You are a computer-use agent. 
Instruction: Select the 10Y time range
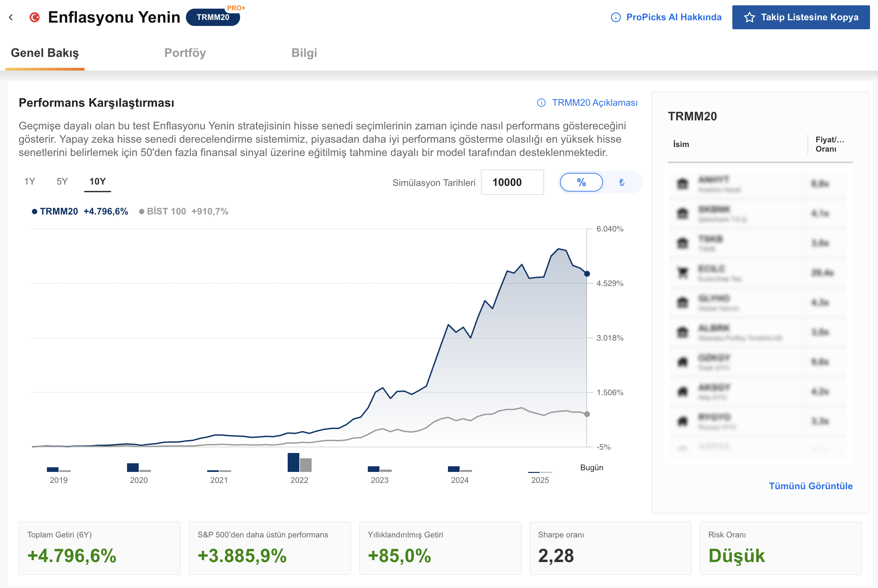(97, 182)
